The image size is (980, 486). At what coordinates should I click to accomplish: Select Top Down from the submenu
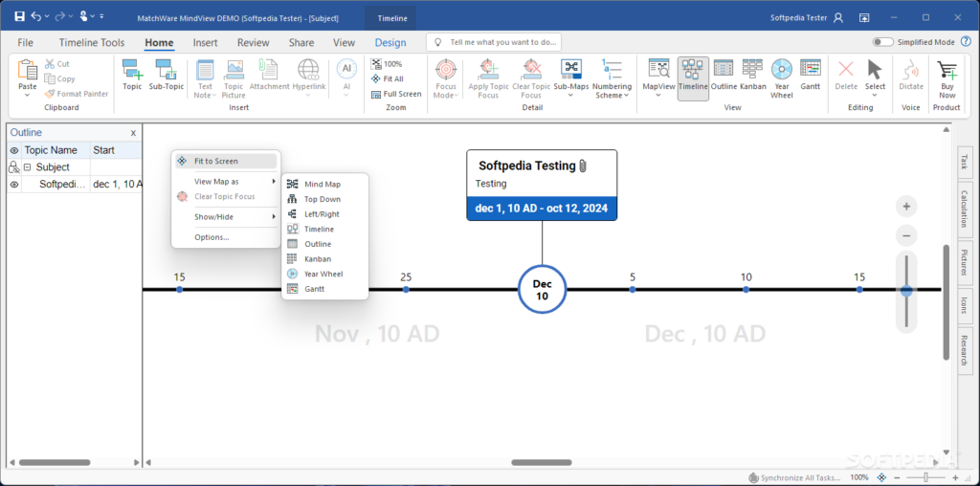click(324, 199)
